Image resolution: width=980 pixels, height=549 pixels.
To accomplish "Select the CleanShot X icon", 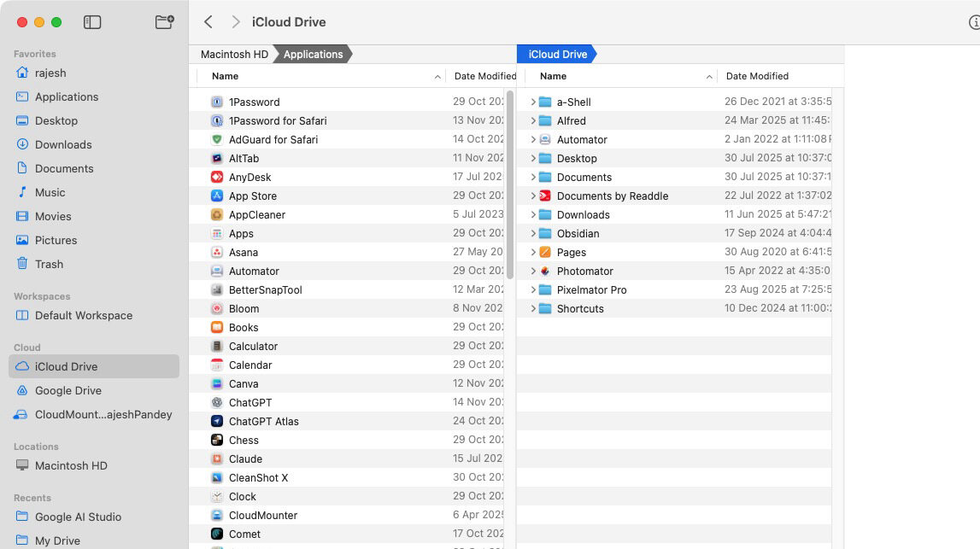I will [215, 477].
